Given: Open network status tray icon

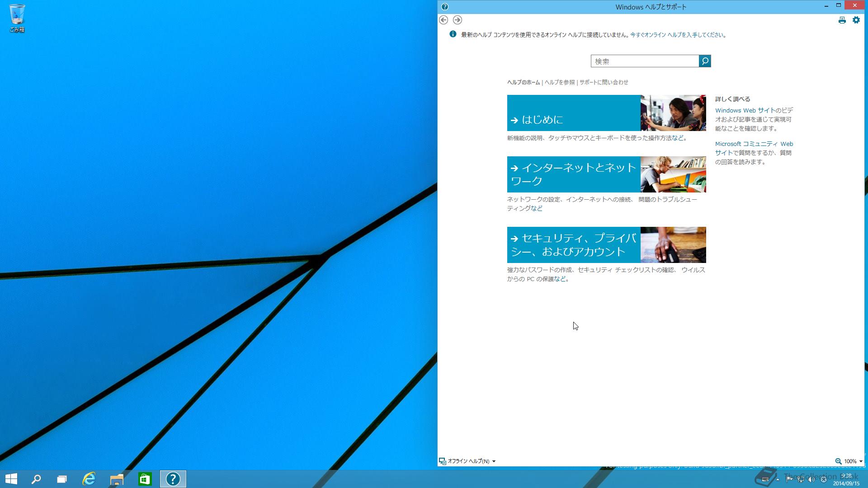Looking at the screenshot, I should pos(801,479).
